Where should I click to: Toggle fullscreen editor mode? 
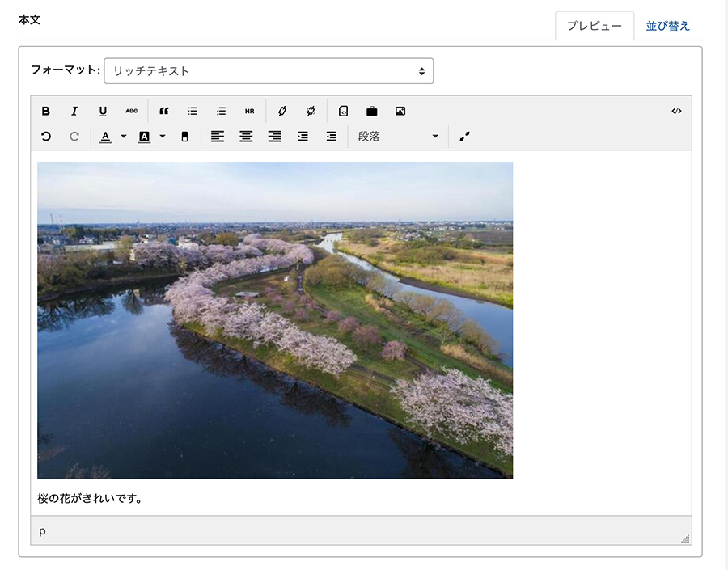[465, 137]
